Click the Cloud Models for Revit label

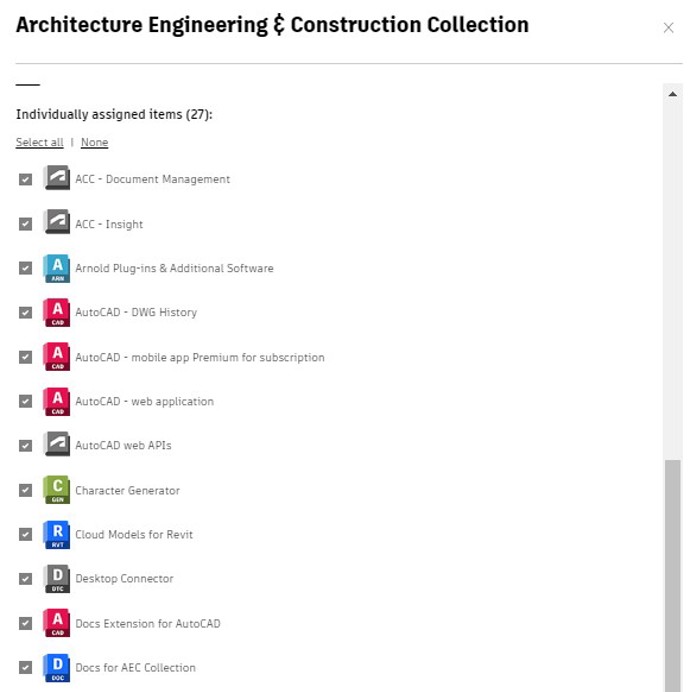pyautogui.click(x=134, y=534)
